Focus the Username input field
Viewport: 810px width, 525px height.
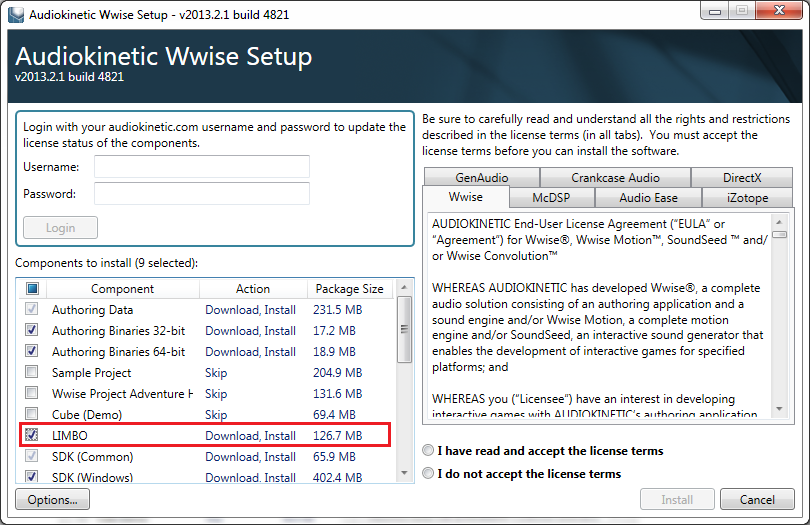click(202, 166)
